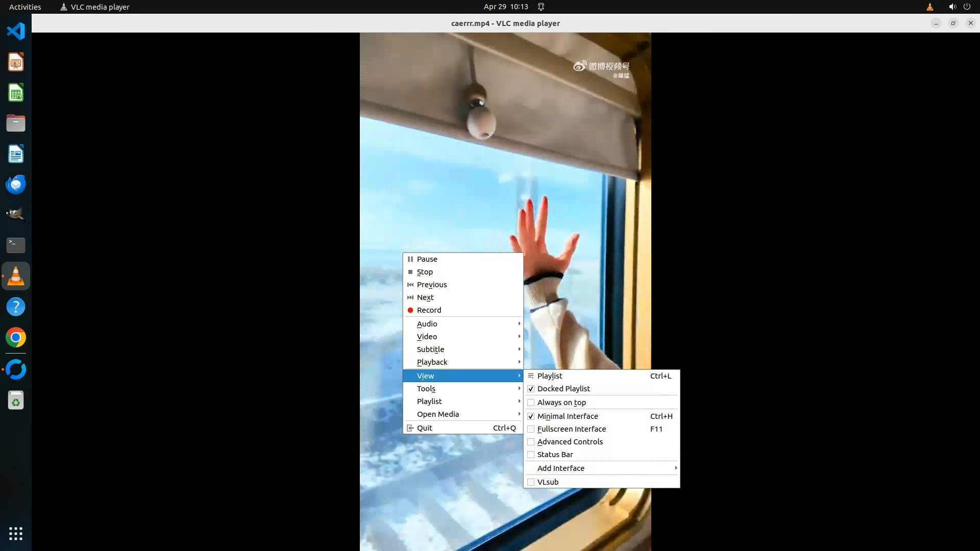Launch Google Chrome from the dock
980x551 pixels.
click(x=16, y=338)
